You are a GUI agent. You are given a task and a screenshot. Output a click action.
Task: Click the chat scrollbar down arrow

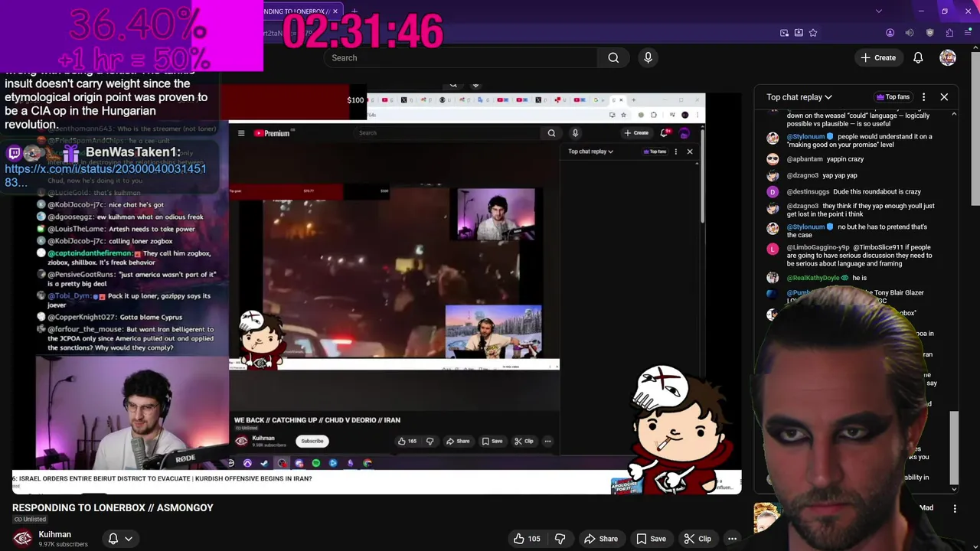(954, 489)
